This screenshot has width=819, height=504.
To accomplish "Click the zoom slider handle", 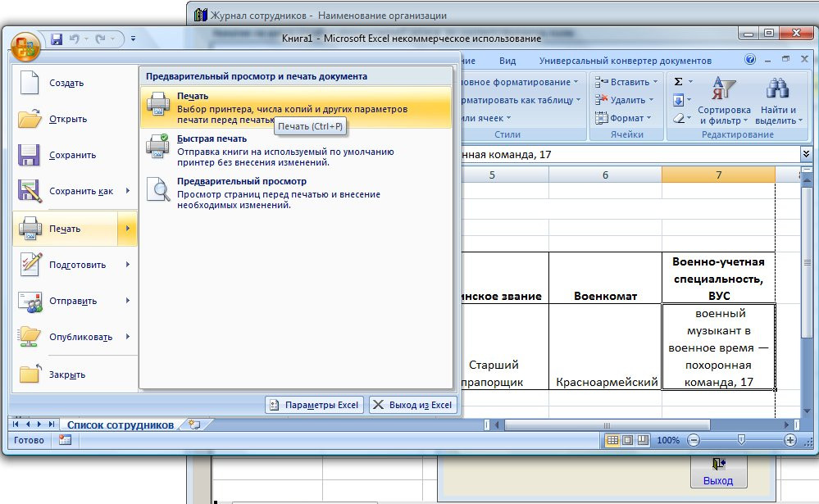I will click(x=741, y=440).
